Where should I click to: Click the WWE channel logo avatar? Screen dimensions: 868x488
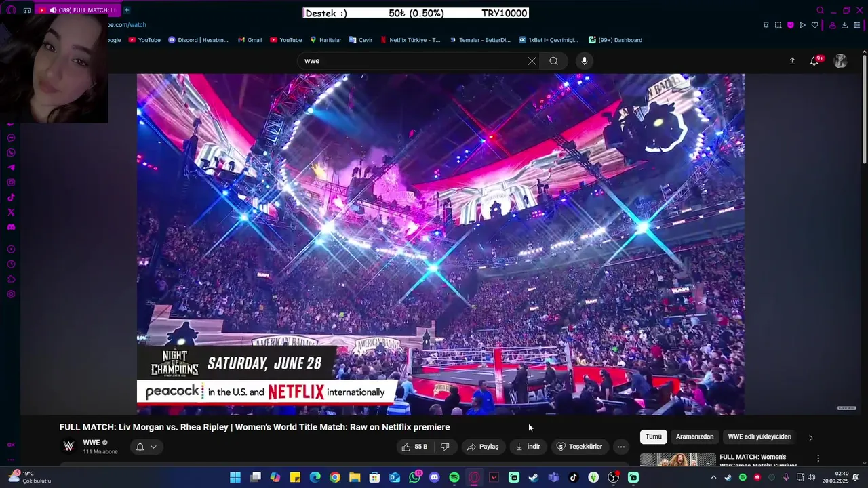pos(68,446)
